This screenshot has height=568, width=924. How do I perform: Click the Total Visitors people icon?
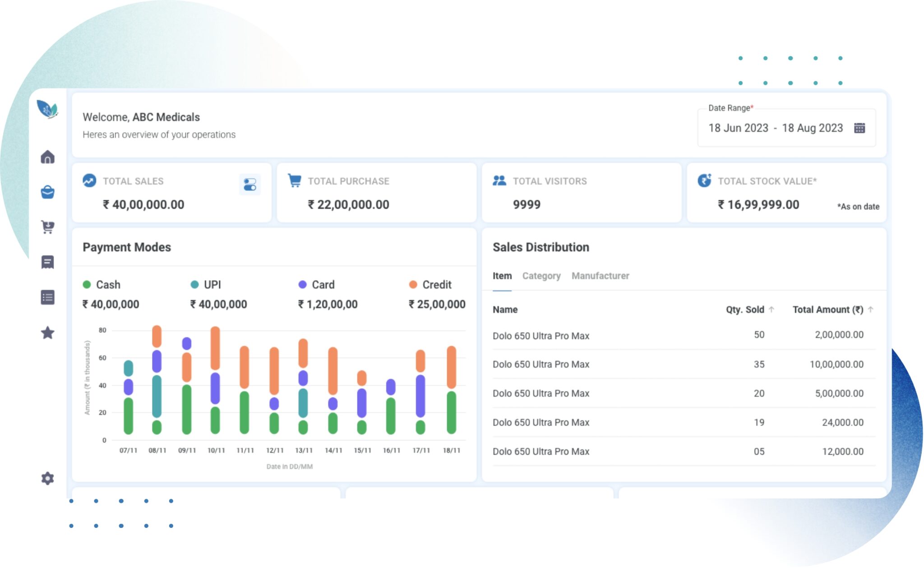pyautogui.click(x=499, y=181)
